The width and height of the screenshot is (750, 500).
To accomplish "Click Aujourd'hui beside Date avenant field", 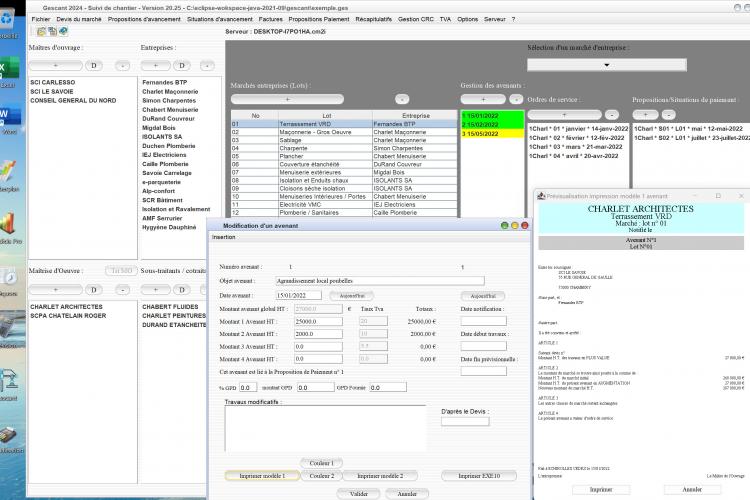I will pyautogui.click(x=352, y=296).
